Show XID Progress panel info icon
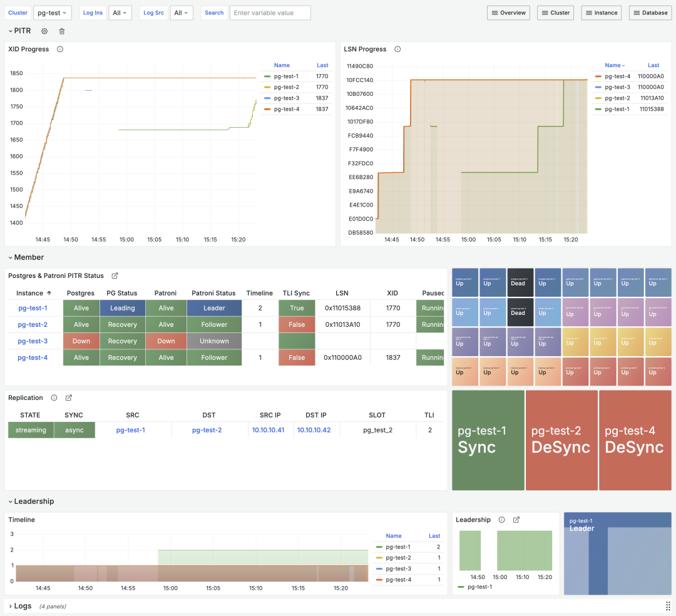The height and width of the screenshot is (616, 676). [60, 49]
